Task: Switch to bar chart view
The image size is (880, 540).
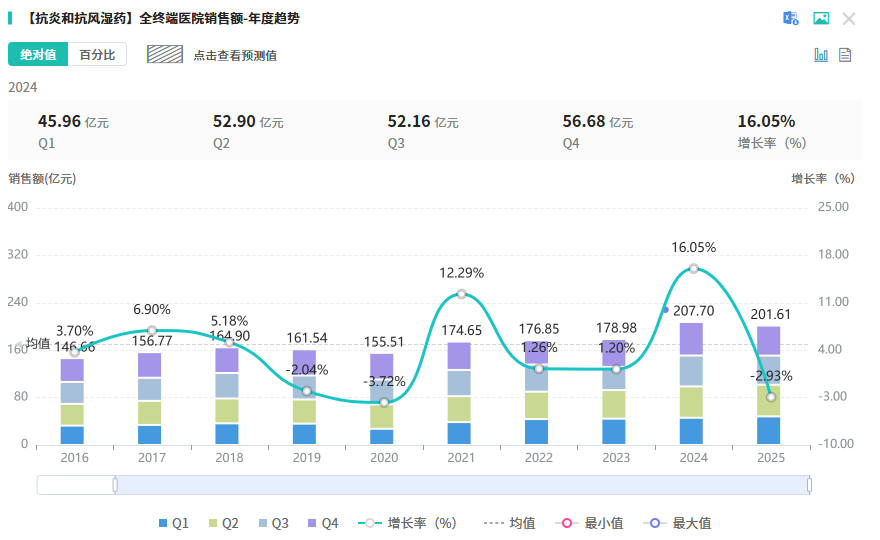Action: pyautogui.click(x=821, y=55)
